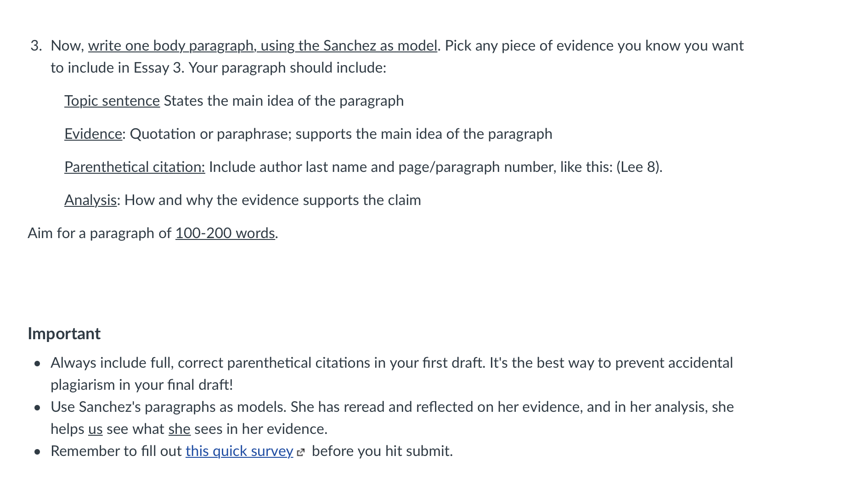The image size is (868, 501).
Task: Click the bullet beside 'Use Sanchez's paragraphs'
Action: coord(38,408)
